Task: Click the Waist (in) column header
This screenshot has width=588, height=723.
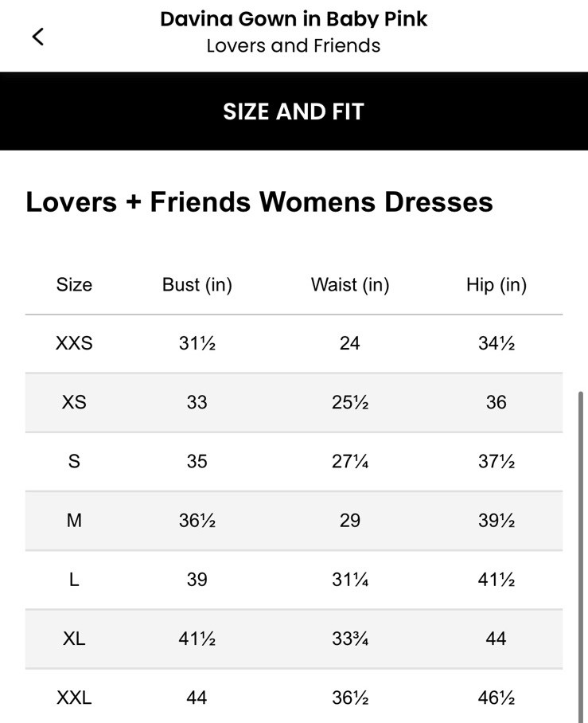Action: click(350, 283)
